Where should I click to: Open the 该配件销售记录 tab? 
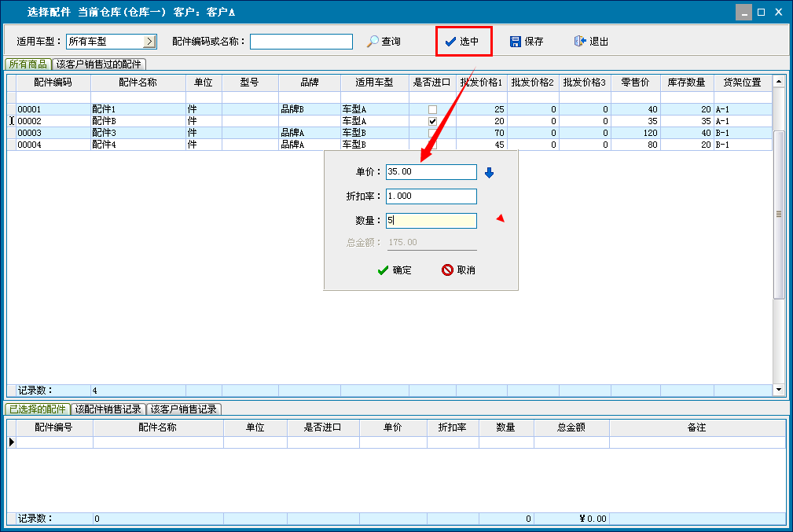click(x=108, y=409)
